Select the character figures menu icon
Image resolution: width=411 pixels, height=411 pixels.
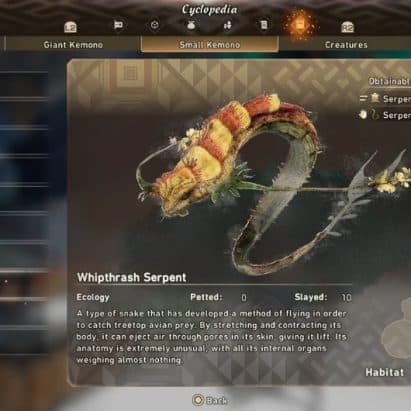coord(228,25)
